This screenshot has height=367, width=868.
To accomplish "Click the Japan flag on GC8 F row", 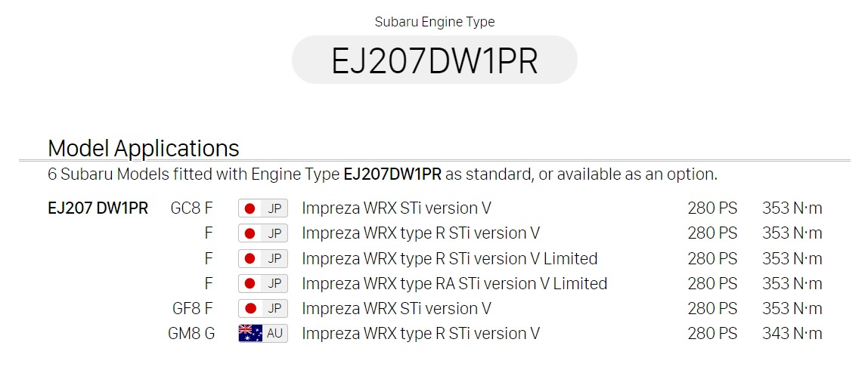I will click(263, 208).
